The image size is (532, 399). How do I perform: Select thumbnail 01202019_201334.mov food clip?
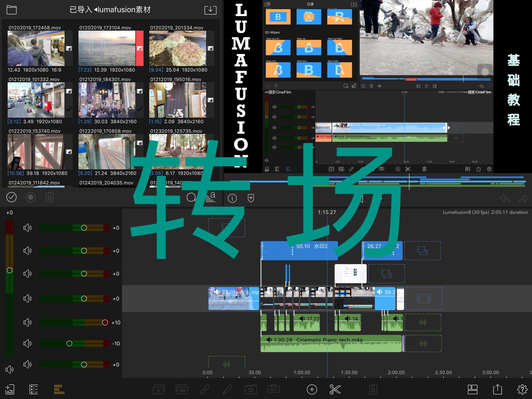[x=177, y=48]
